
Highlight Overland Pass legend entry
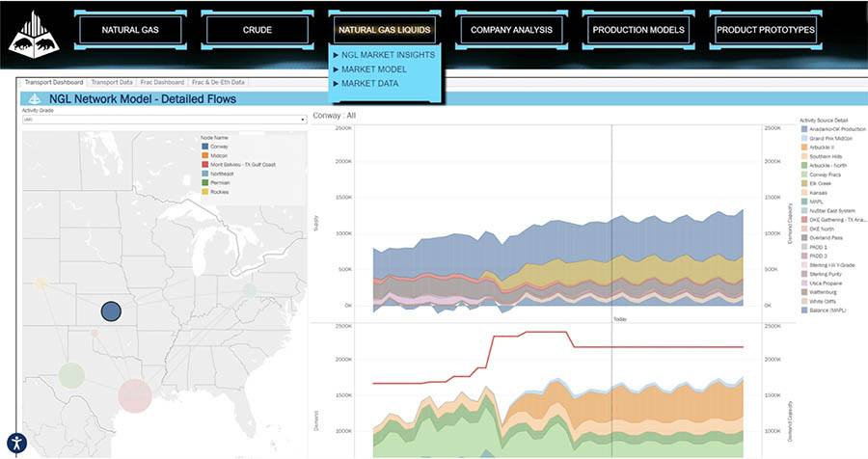tap(822, 237)
